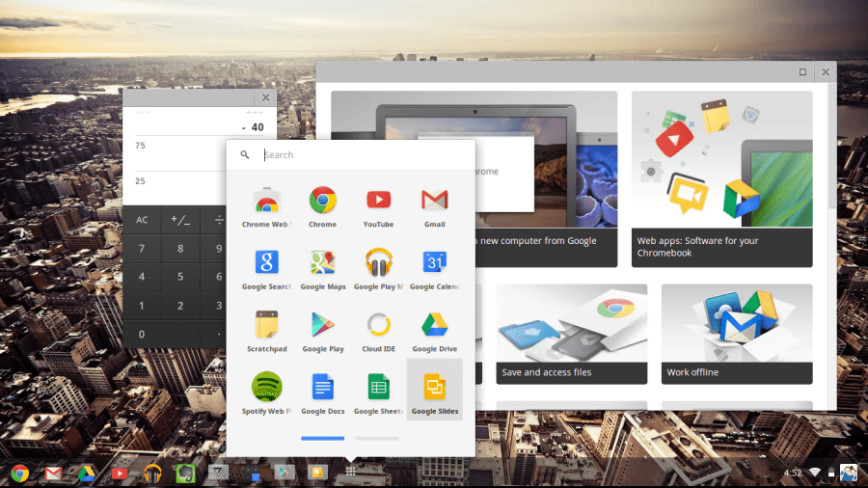
Task: Click the battery indicator in the system tray
Action: tap(831, 473)
